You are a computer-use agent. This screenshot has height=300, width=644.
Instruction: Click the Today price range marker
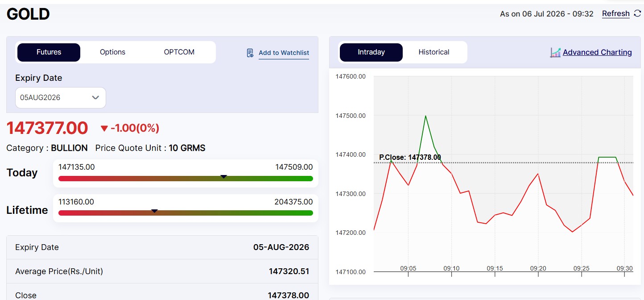(x=224, y=177)
